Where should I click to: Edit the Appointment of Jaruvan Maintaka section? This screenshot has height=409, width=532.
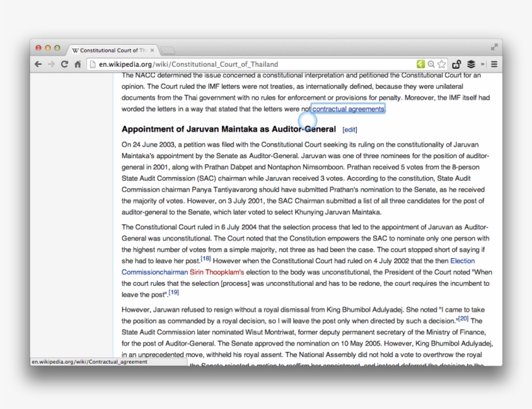pyautogui.click(x=350, y=130)
